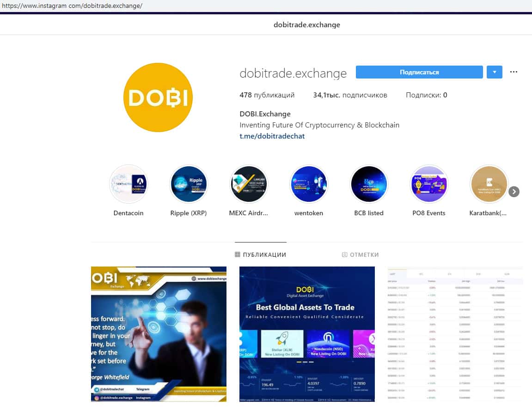Show more highlights with the right arrow

[x=514, y=192]
